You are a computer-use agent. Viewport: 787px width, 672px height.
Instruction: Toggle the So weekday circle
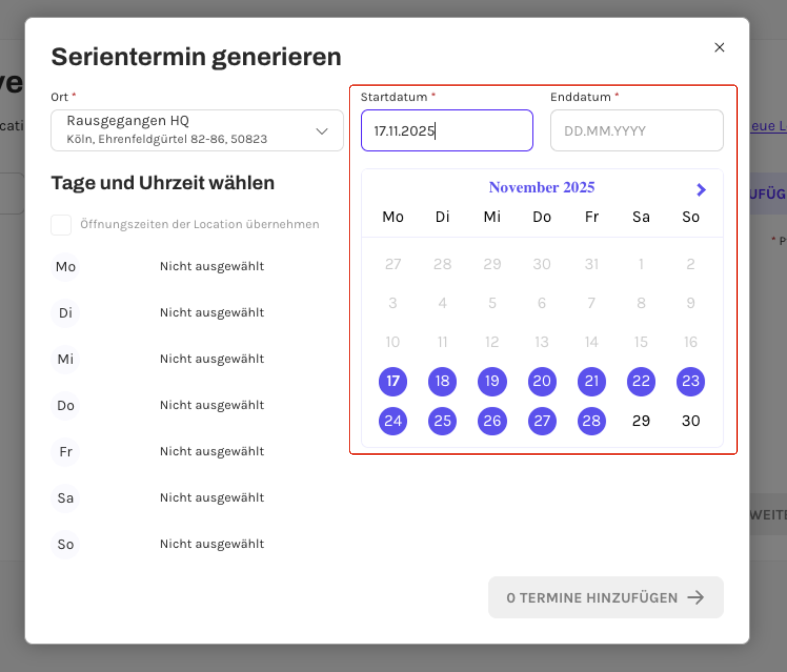pos(65,544)
